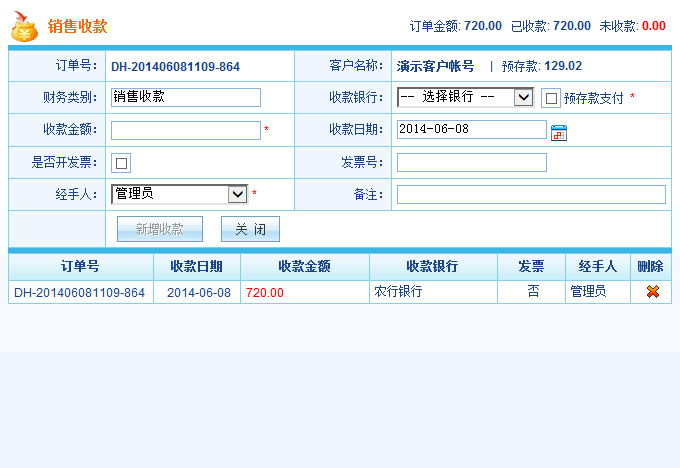The image size is (680, 468).
Task: Click the 收款银行 column header
Action: coord(432,267)
